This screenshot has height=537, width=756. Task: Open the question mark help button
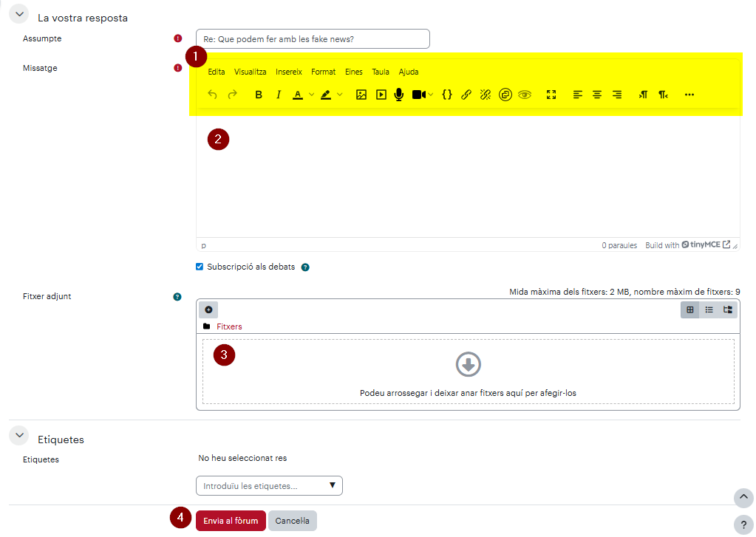click(x=743, y=525)
